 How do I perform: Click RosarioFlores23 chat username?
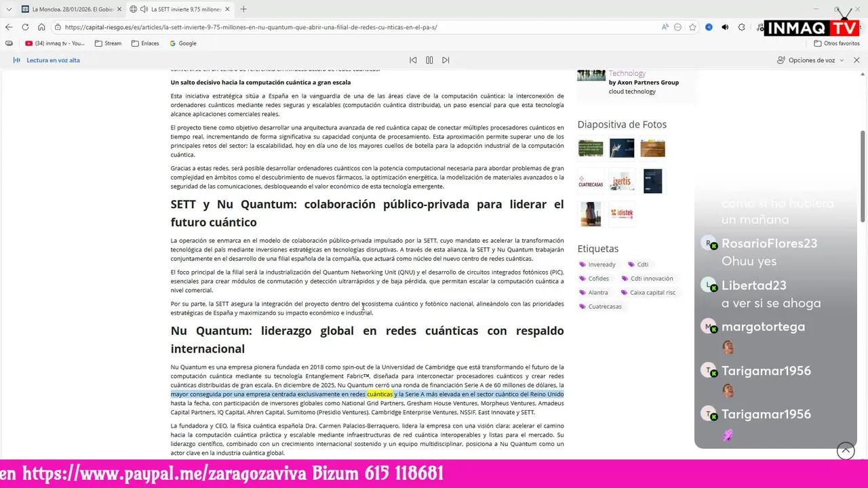pos(769,243)
